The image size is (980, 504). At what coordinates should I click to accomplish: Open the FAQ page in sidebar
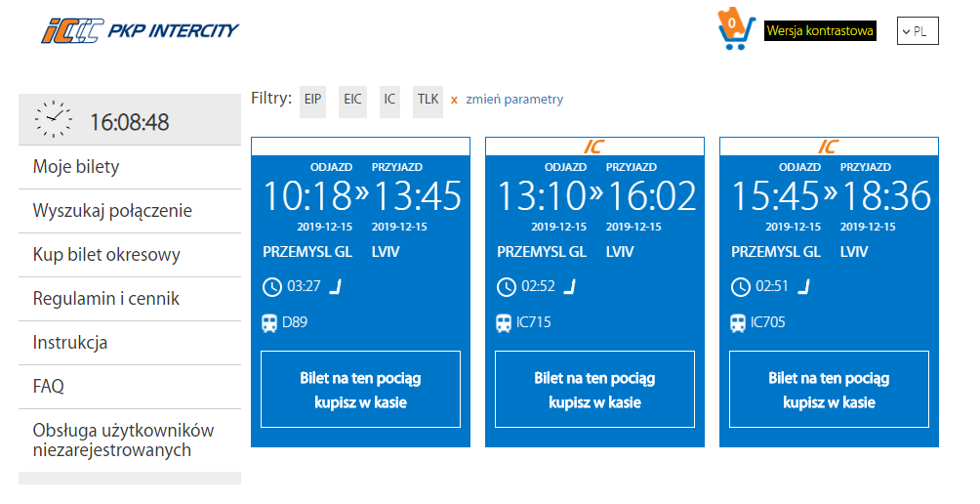point(49,387)
